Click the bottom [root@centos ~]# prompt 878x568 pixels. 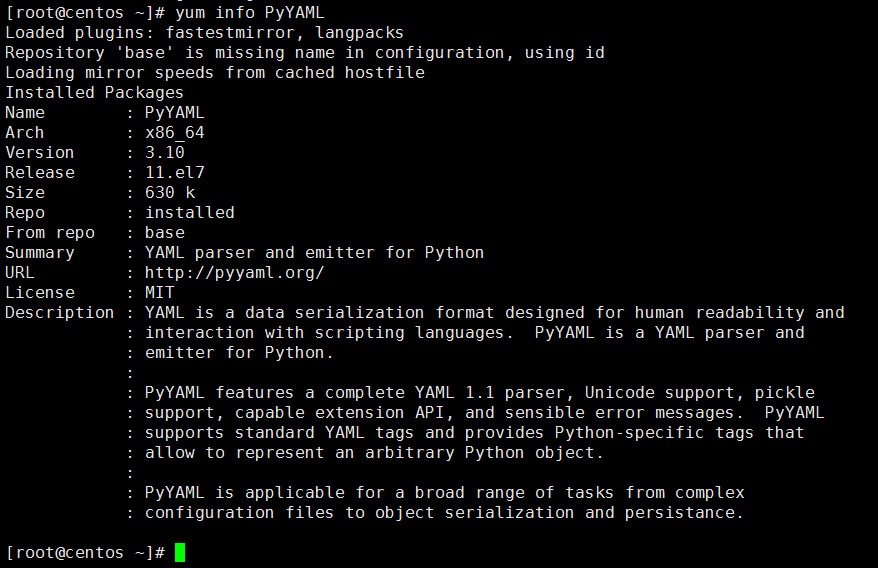(x=85, y=552)
